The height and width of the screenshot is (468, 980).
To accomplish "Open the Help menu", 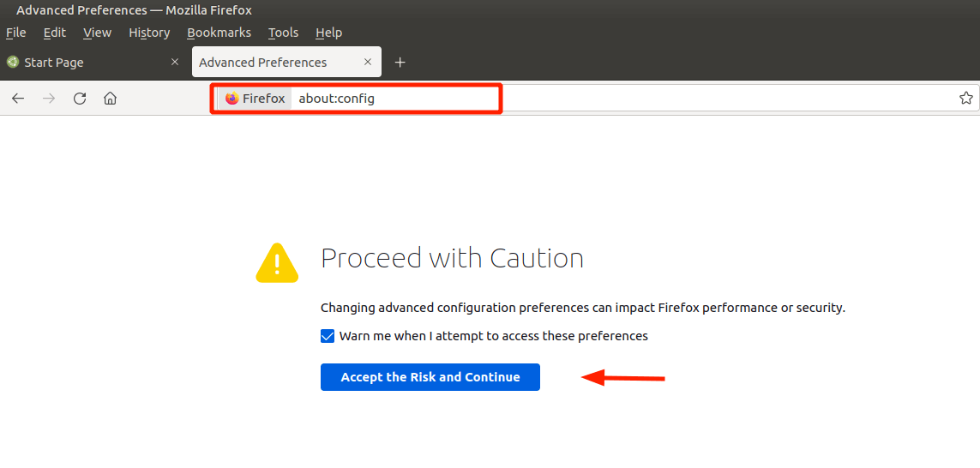I will 328,33.
